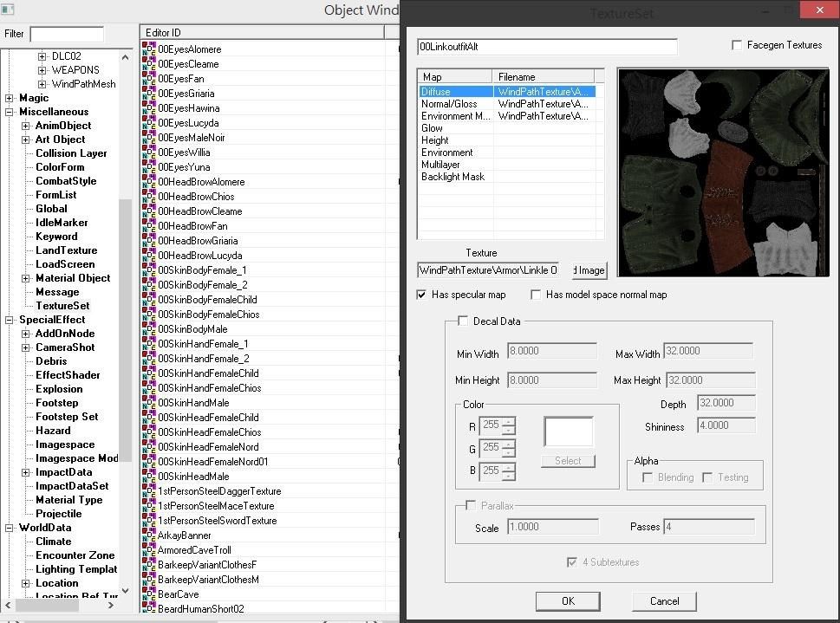This screenshot has width=840, height=623.
Task: Click the form icon beside 00HeadBrowChios
Action: point(149,196)
